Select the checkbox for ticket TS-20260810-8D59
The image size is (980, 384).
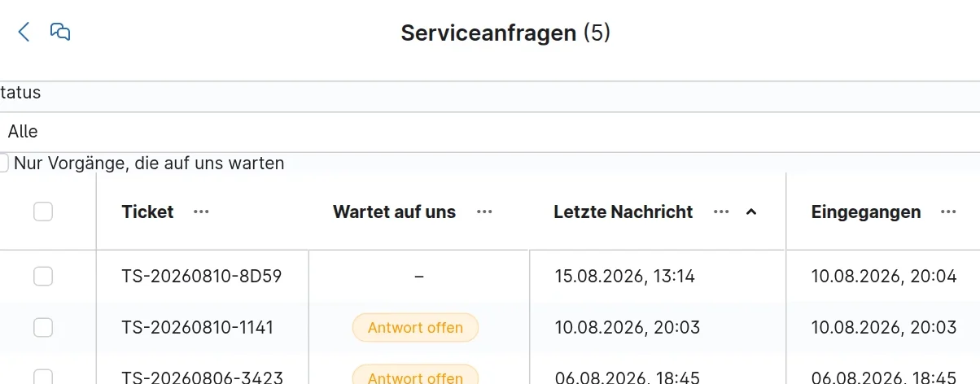43,277
